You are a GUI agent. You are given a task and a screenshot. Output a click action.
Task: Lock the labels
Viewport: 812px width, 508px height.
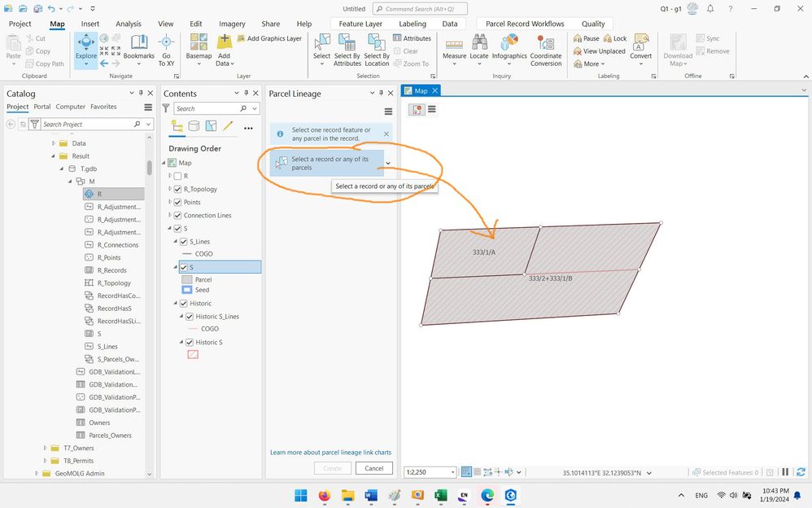click(x=615, y=38)
